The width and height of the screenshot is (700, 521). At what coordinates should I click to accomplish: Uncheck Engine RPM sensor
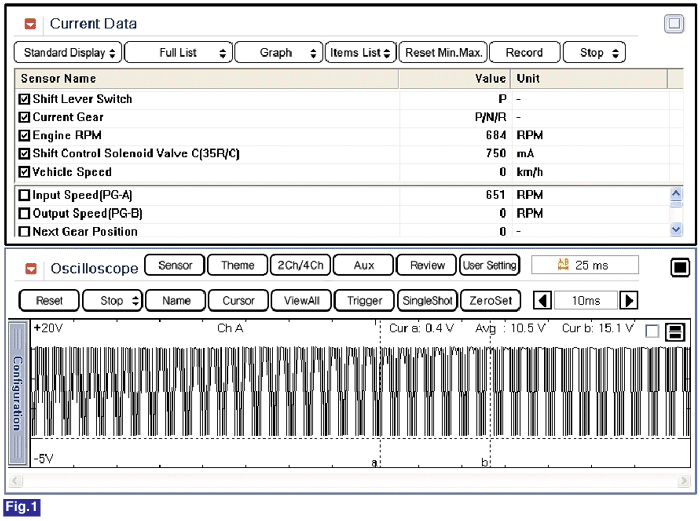(25, 135)
